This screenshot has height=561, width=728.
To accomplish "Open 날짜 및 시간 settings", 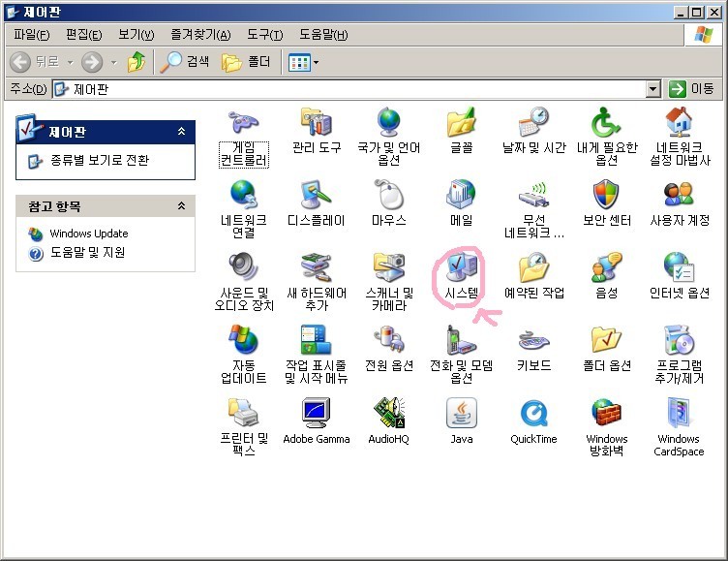I will (534, 131).
